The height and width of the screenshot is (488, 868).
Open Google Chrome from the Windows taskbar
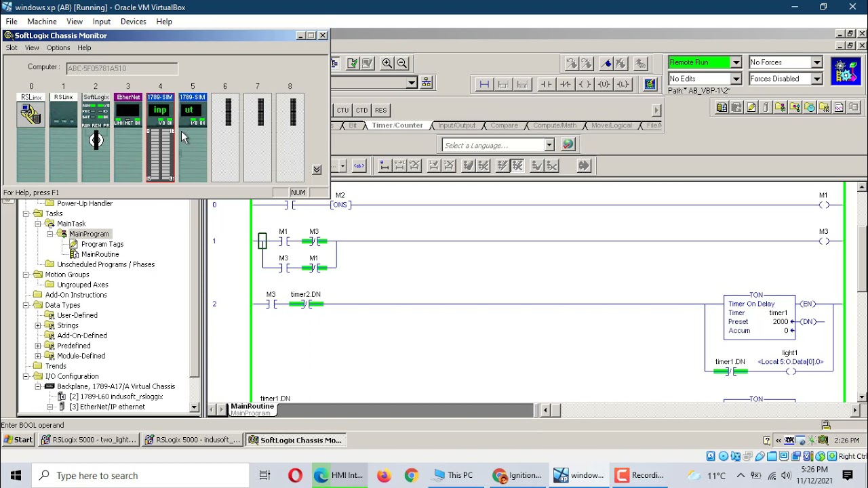411,475
